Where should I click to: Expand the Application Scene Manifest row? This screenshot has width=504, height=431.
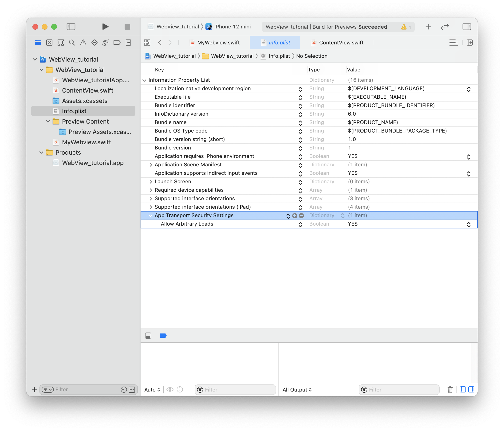pyautogui.click(x=151, y=165)
